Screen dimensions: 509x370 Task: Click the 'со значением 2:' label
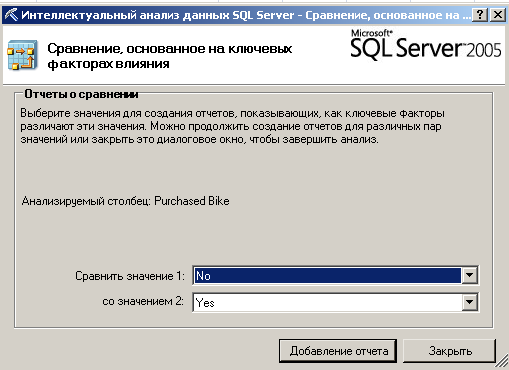tap(143, 301)
